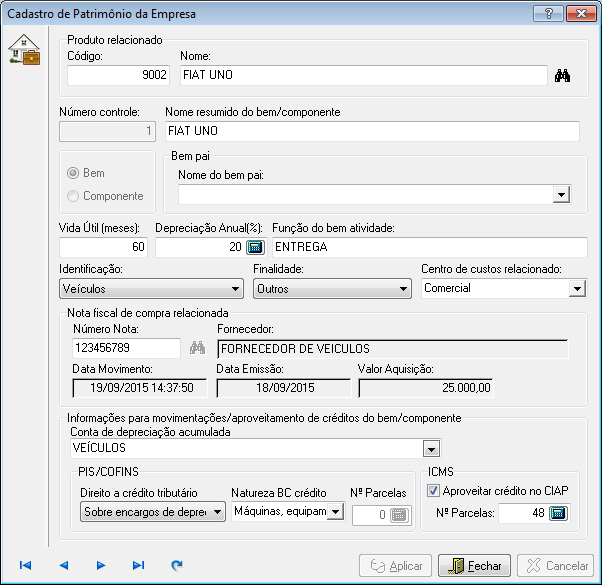The height and width of the screenshot is (585, 602).
Task: Expand Centro de custos relacionado dropdown
Action: pyautogui.click(x=576, y=289)
